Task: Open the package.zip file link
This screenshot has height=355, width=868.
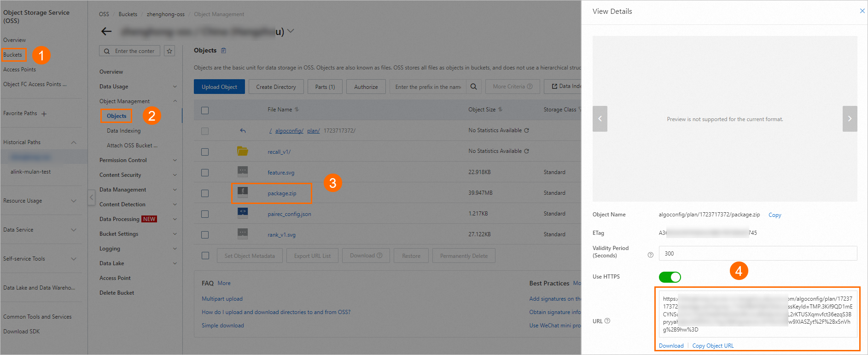Action: pyautogui.click(x=282, y=193)
